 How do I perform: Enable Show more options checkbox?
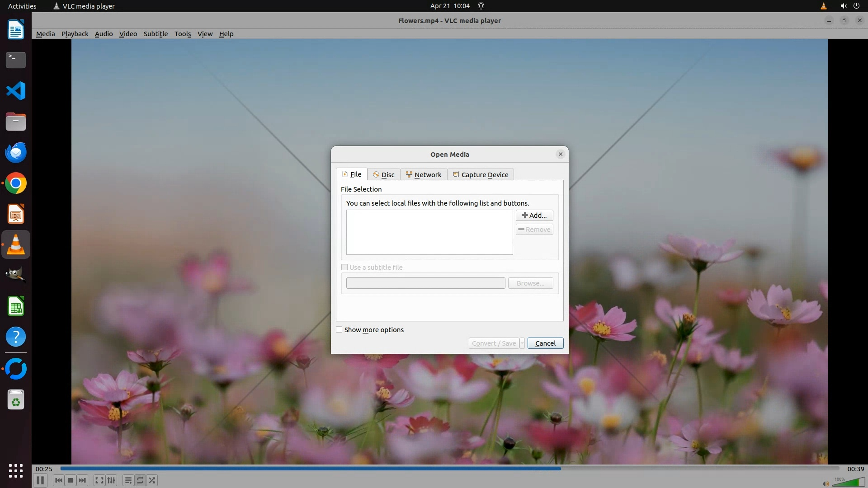tap(339, 330)
